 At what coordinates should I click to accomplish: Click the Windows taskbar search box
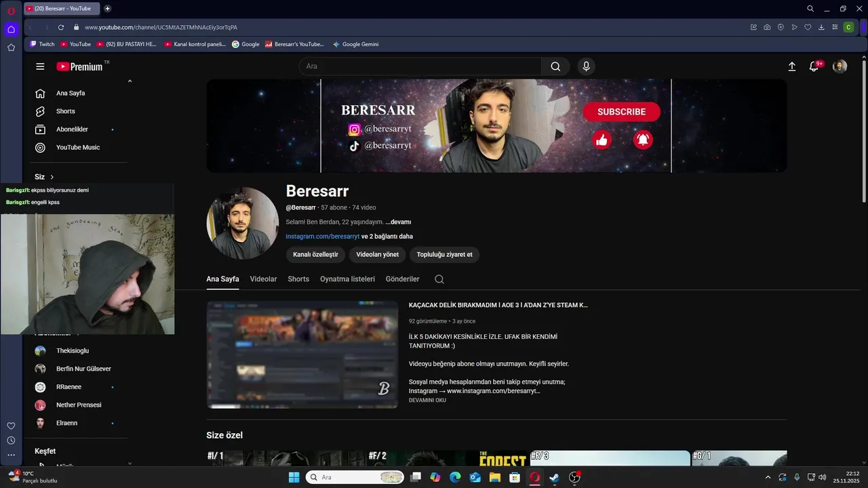pyautogui.click(x=355, y=477)
